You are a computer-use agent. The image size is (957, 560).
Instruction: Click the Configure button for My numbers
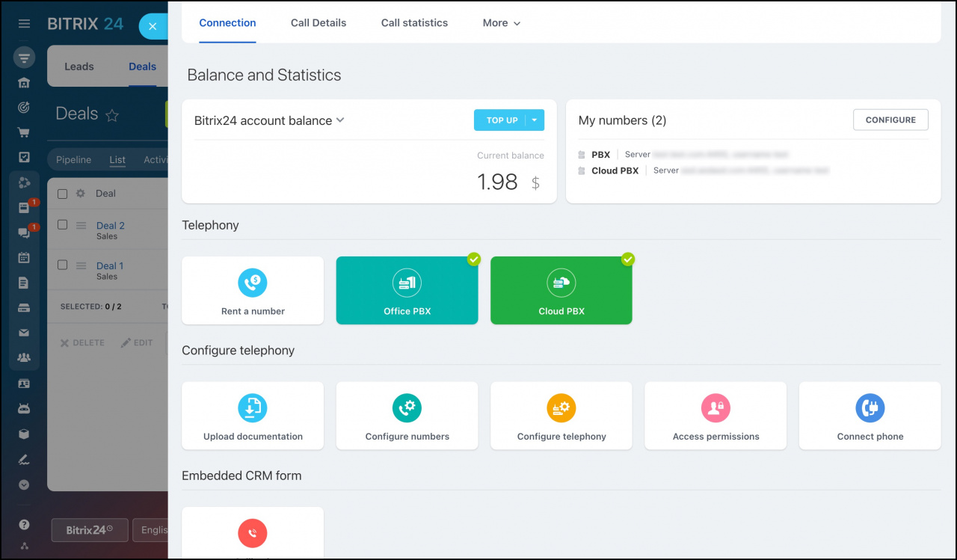pos(890,120)
